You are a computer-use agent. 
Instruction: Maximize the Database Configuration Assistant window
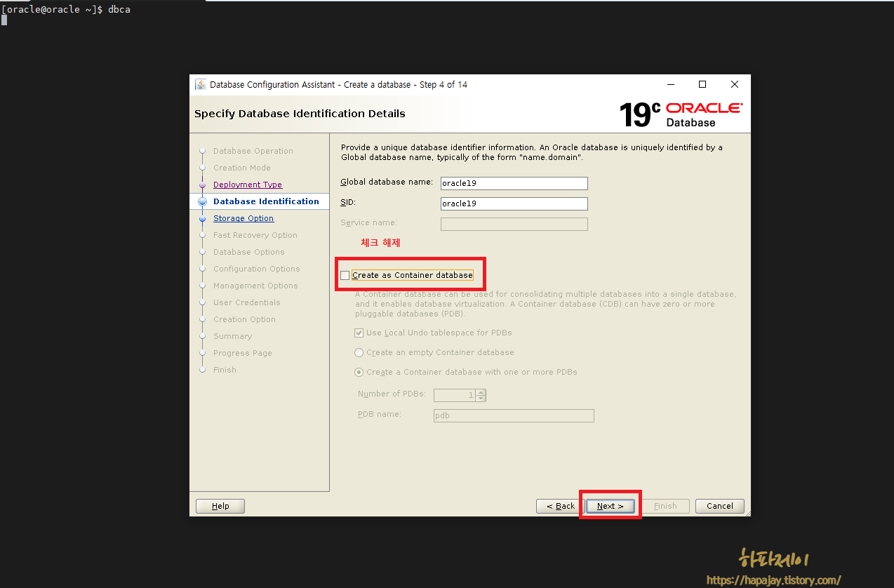(702, 84)
